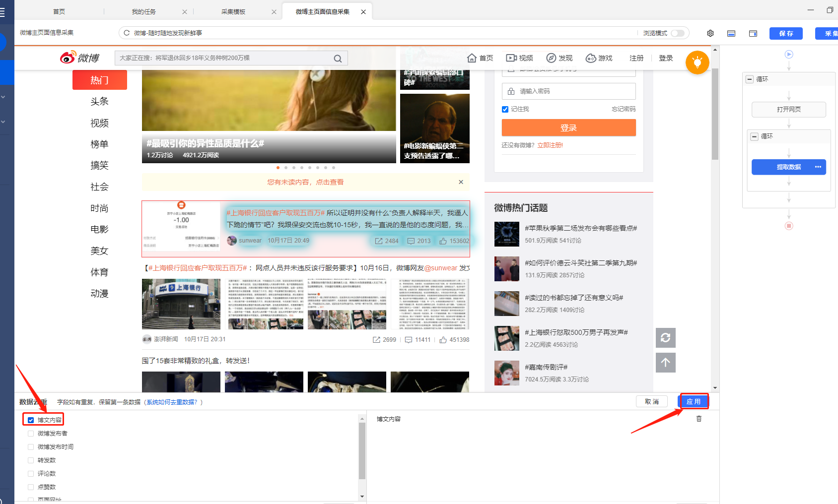Toggle the 浏览模式 switch

tap(678, 33)
